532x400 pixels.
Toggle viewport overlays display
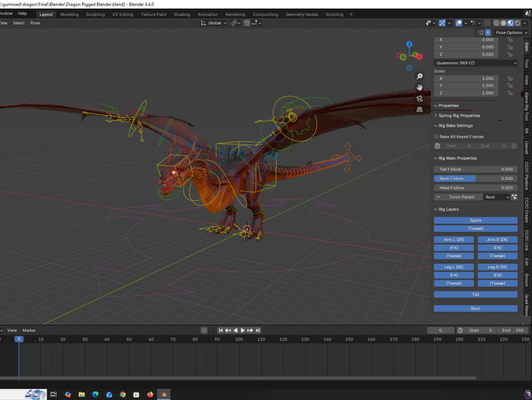pos(459,23)
